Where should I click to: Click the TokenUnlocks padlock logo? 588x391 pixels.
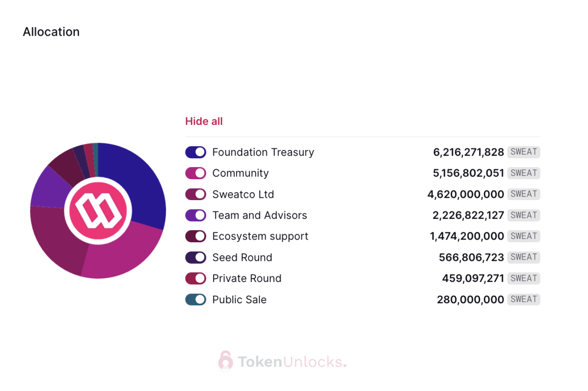225,361
